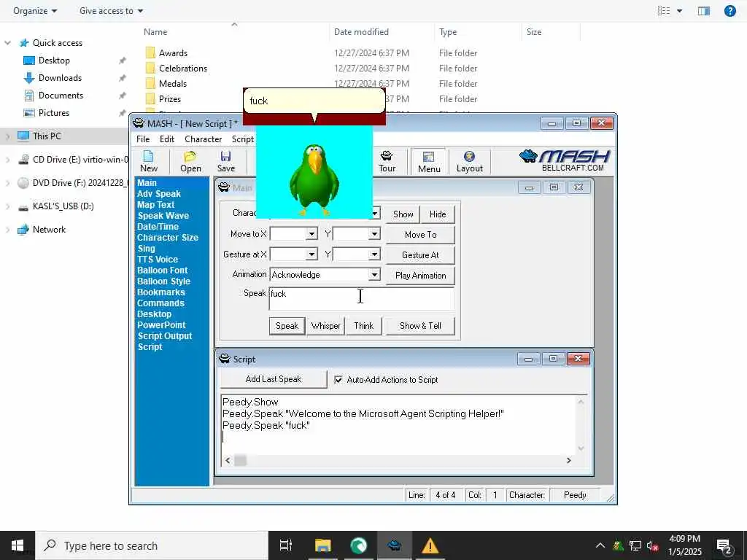Click the Think button
The width and height of the screenshot is (747, 560).
[x=363, y=326]
